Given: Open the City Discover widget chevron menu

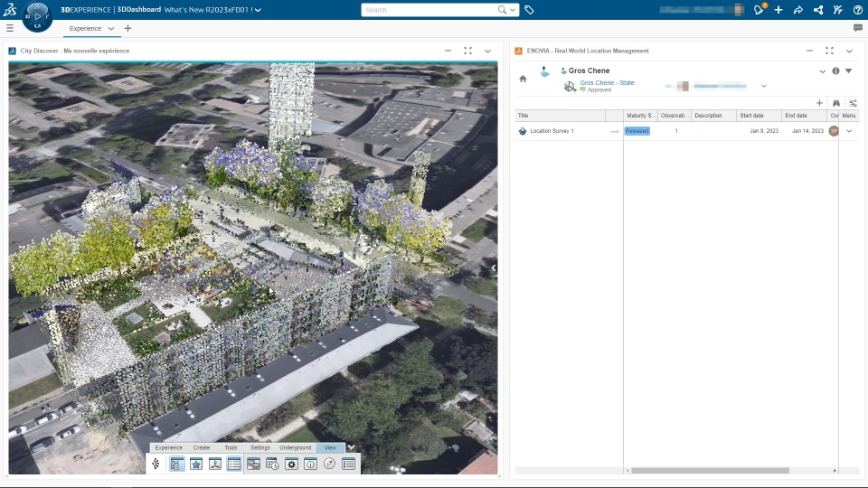Looking at the screenshot, I should tap(487, 51).
